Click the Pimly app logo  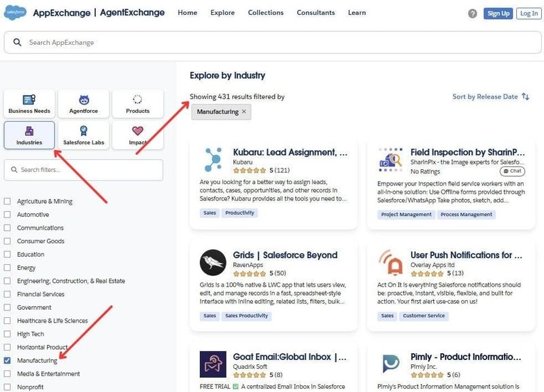pyautogui.click(x=390, y=363)
